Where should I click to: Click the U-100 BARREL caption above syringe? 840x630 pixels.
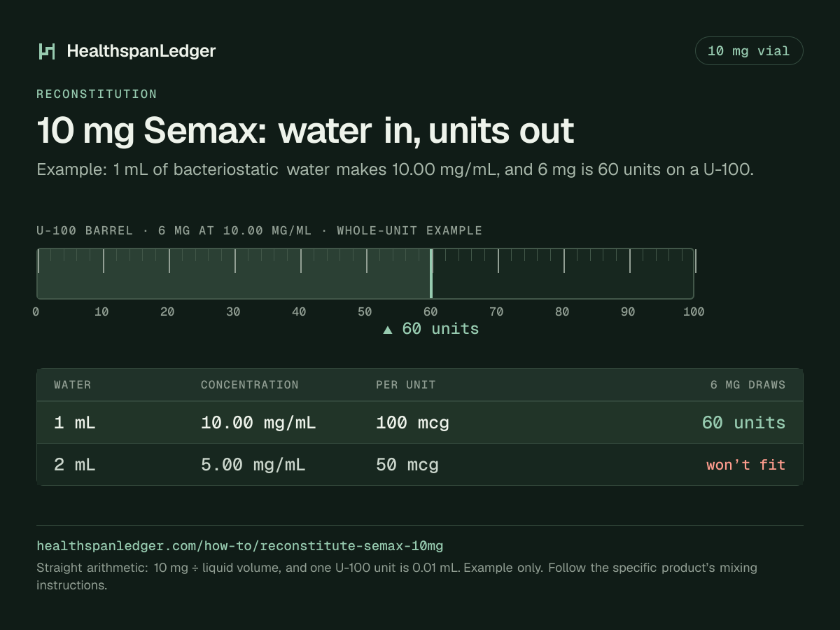pyautogui.click(x=259, y=231)
